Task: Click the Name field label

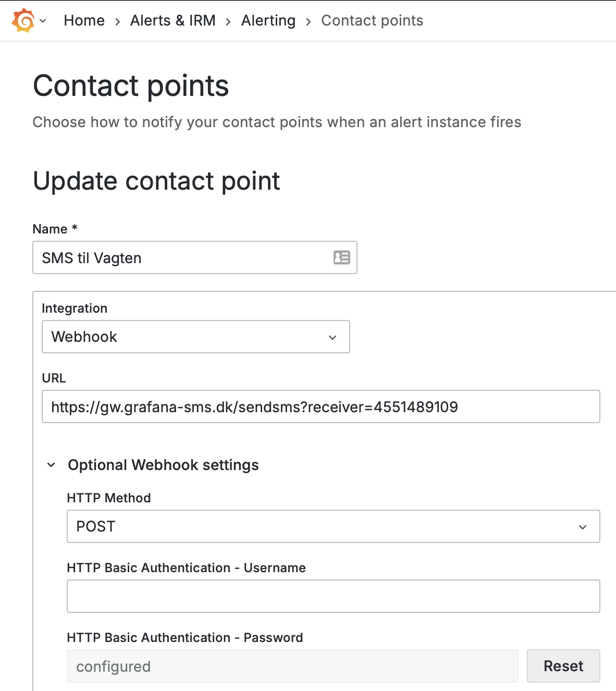Action: [x=50, y=229]
